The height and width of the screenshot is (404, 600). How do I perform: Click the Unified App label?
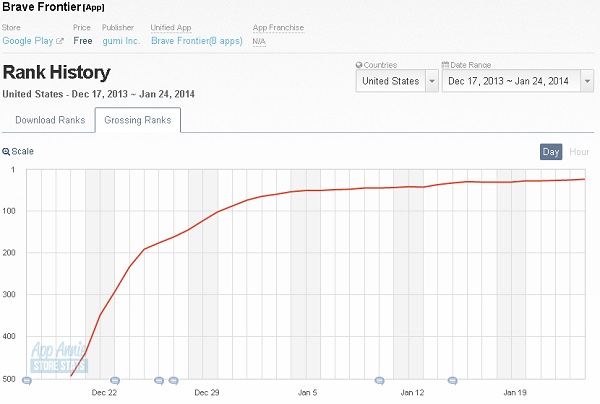[x=171, y=28]
